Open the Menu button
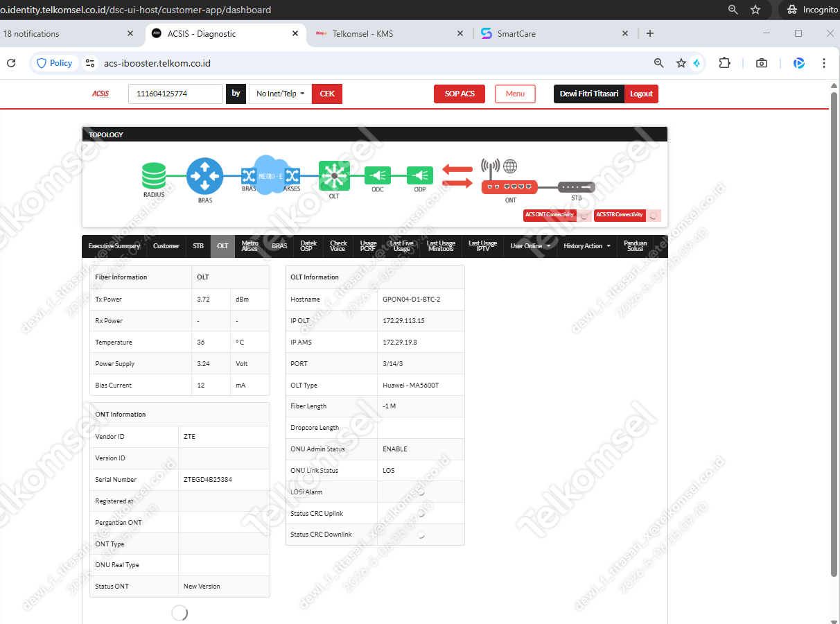Image resolution: width=840 pixels, height=624 pixels. tap(515, 94)
